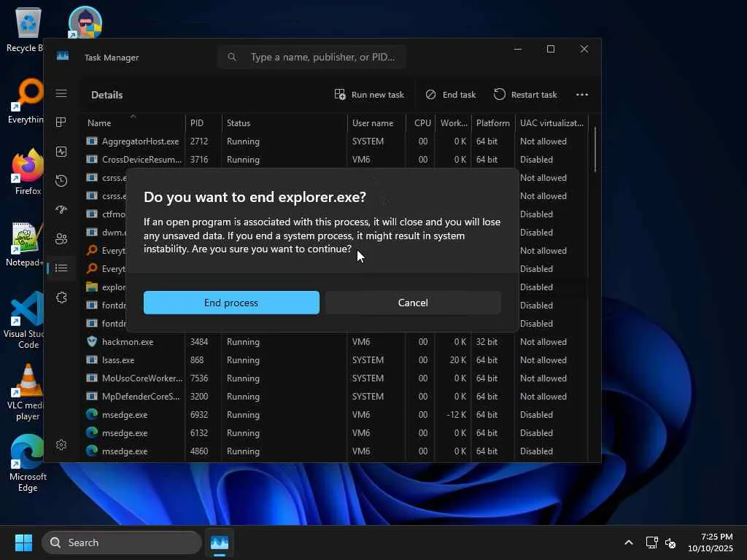Select the Details list icon in sidebar
This screenshot has width=747, height=560.
tap(61, 268)
